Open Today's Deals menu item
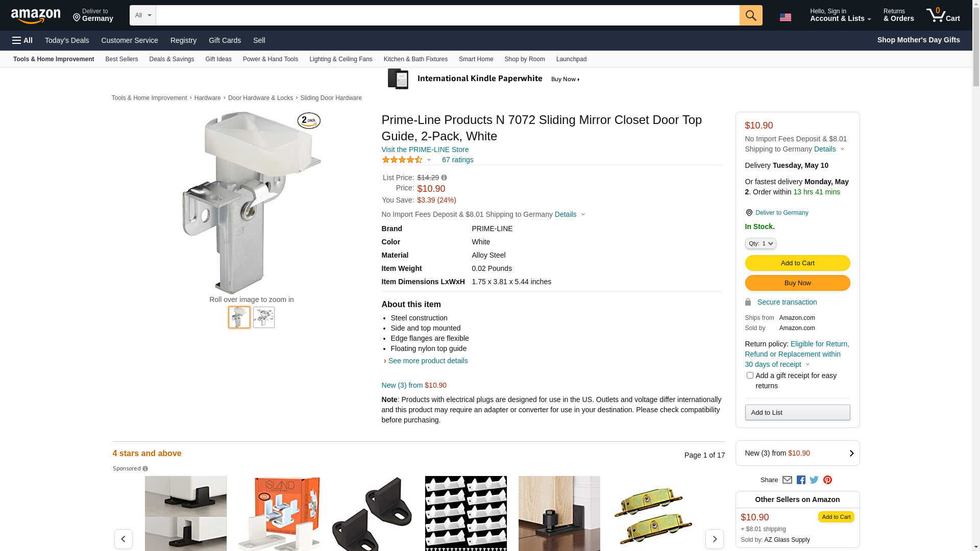The width and height of the screenshot is (980, 551). click(x=67, y=40)
